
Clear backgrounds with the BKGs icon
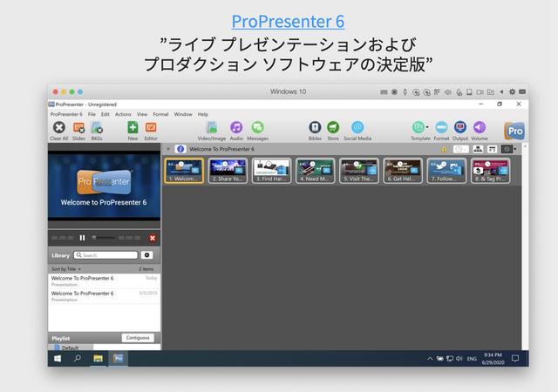(x=97, y=127)
